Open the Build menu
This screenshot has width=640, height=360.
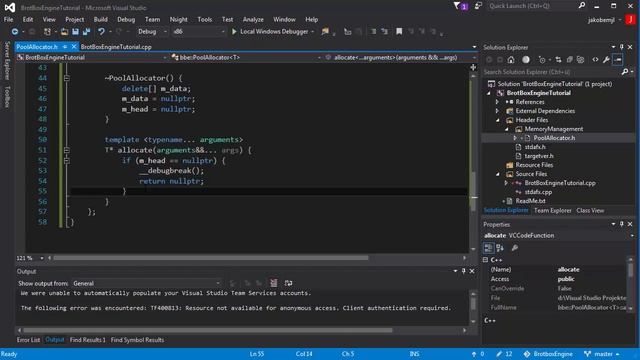click(x=100, y=19)
